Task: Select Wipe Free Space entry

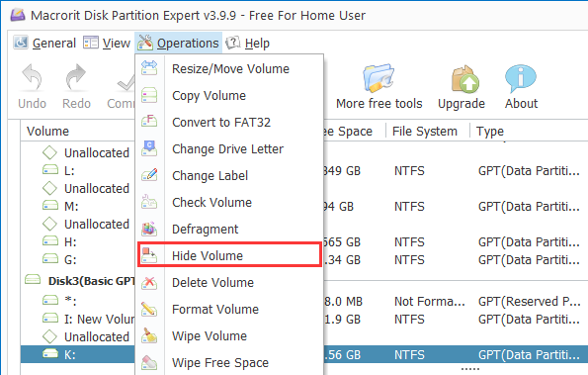Action: (x=229, y=362)
